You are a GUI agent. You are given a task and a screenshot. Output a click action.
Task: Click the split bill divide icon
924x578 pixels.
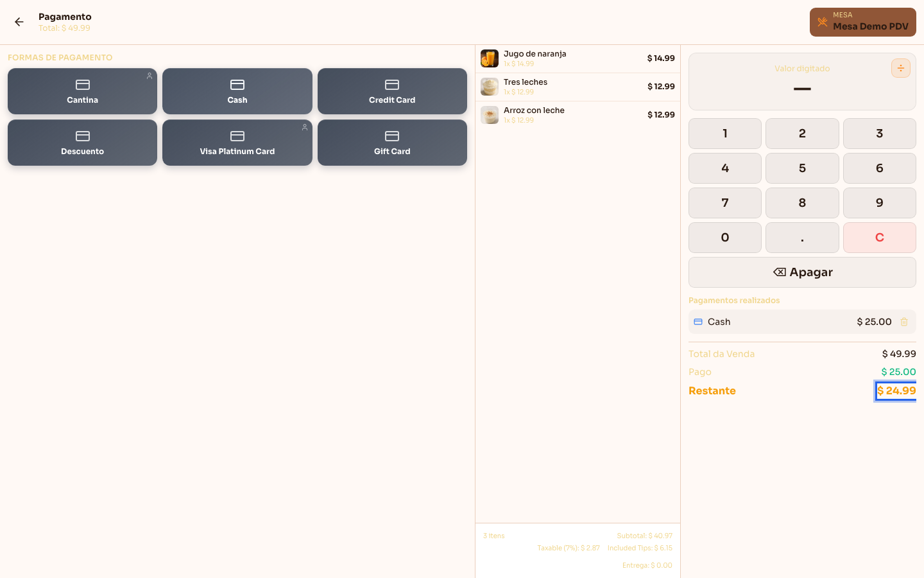[901, 68]
